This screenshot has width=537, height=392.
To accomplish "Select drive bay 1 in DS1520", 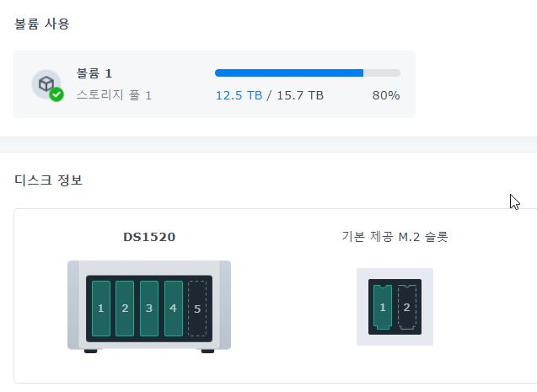I will (x=101, y=309).
